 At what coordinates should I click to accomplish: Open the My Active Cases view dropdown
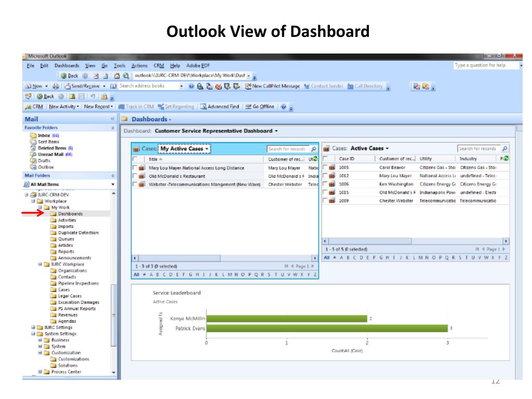click(184, 149)
